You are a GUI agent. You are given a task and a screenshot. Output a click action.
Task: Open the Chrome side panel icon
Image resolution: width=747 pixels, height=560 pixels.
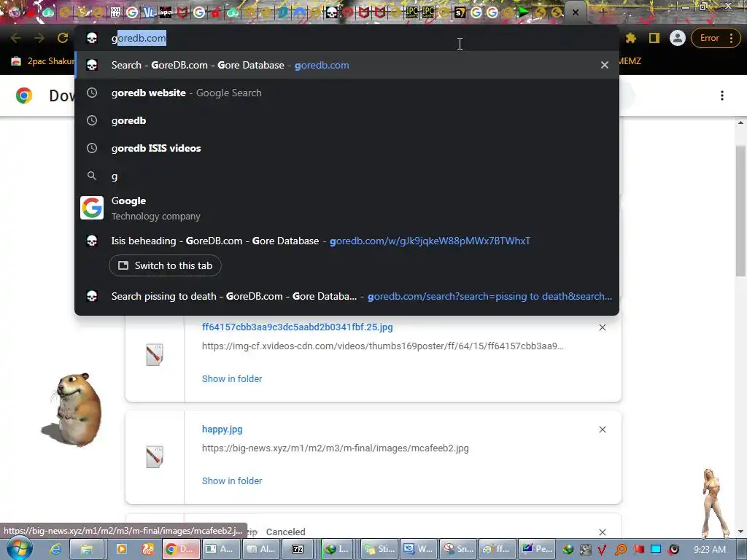(x=654, y=38)
